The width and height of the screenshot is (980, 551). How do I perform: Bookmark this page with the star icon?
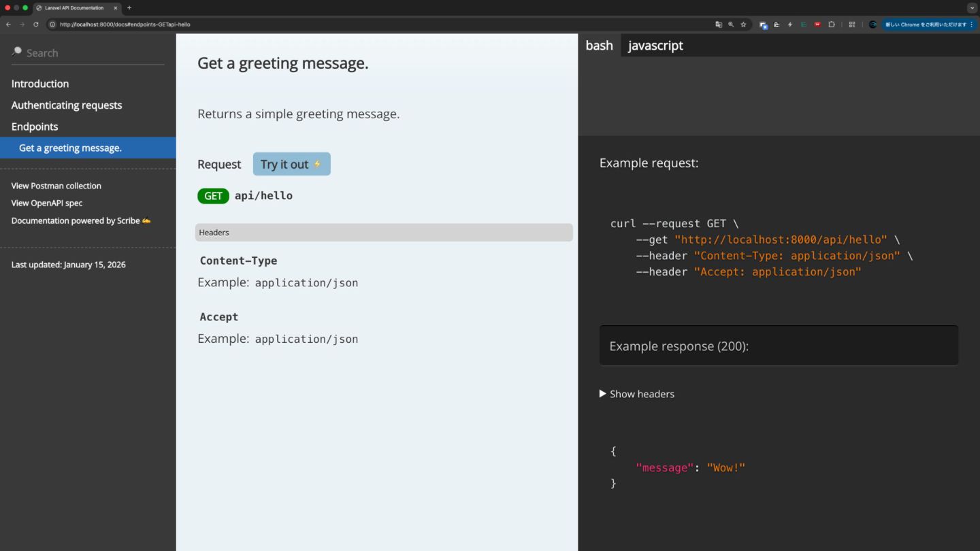point(743,24)
